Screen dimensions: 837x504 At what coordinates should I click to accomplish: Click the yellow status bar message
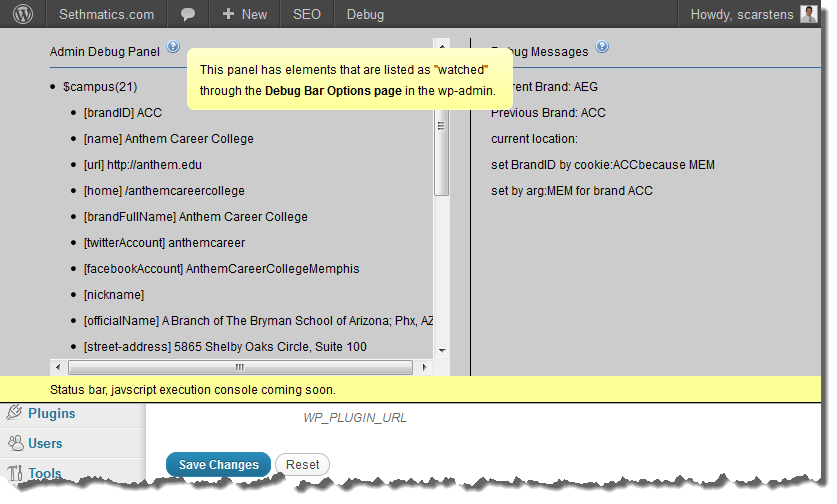[x=193, y=390]
